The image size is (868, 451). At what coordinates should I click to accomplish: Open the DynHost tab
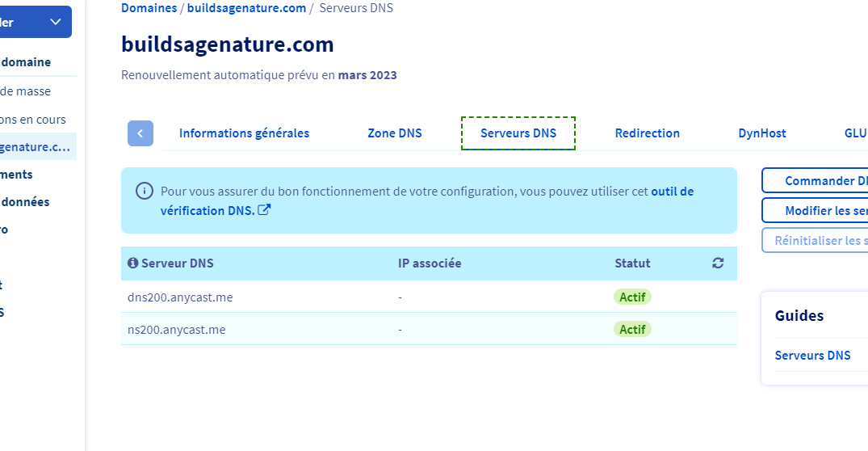pyautogui.click(x=761, y=133)
